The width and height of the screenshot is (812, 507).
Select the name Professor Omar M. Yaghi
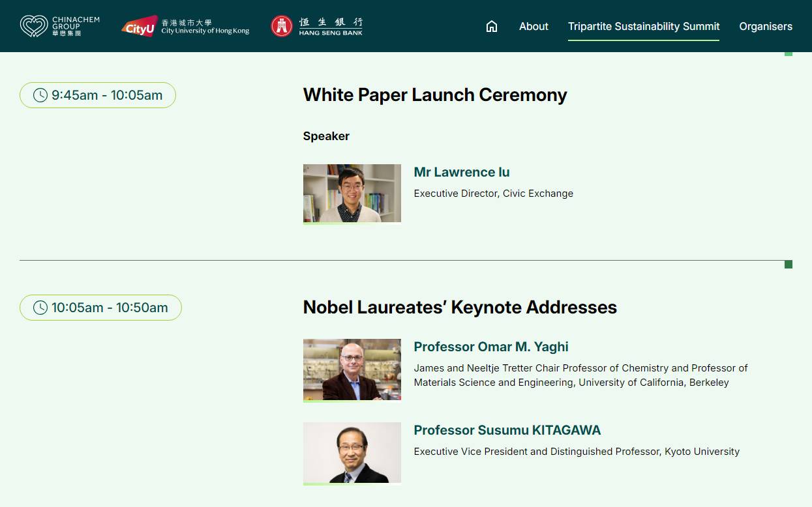[491, 347]
